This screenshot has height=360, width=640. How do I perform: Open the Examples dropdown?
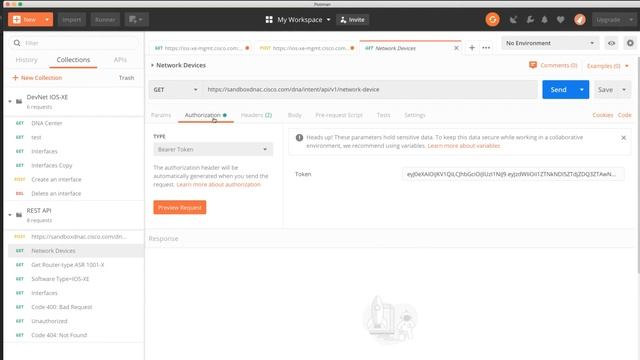pos(608,66)
